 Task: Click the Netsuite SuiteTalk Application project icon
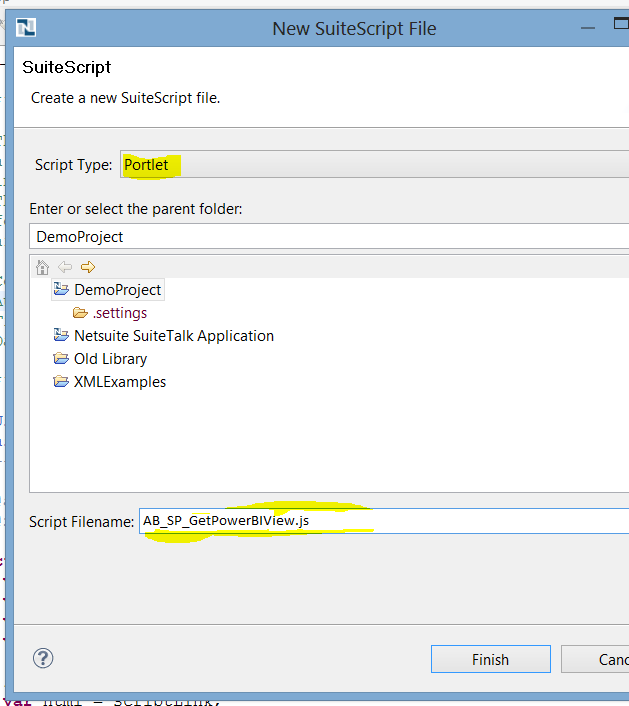[62, 336]
